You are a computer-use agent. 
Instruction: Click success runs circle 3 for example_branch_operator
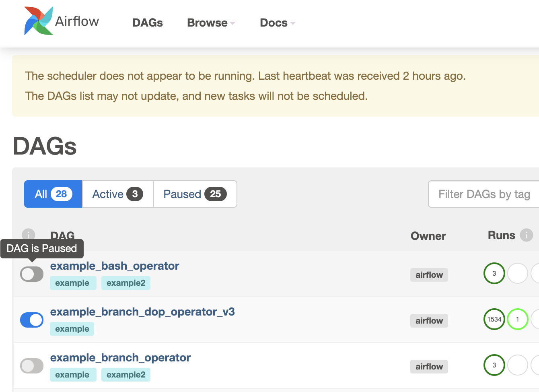494,365
